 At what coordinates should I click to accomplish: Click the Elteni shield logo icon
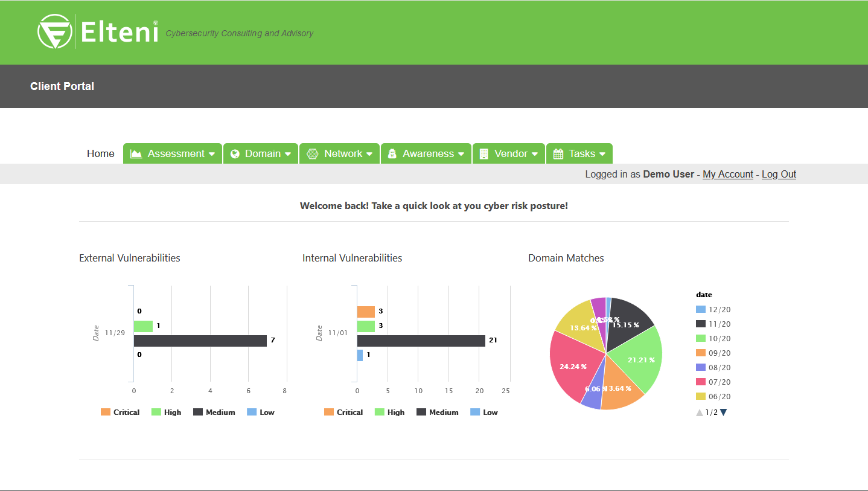click(x=55, y=31)
